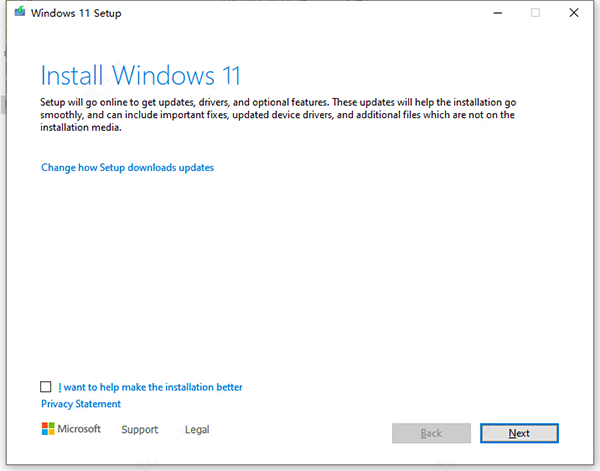Click the grayed-out maximize button
This screenshot has height=471, width=600.
point(535,13)
